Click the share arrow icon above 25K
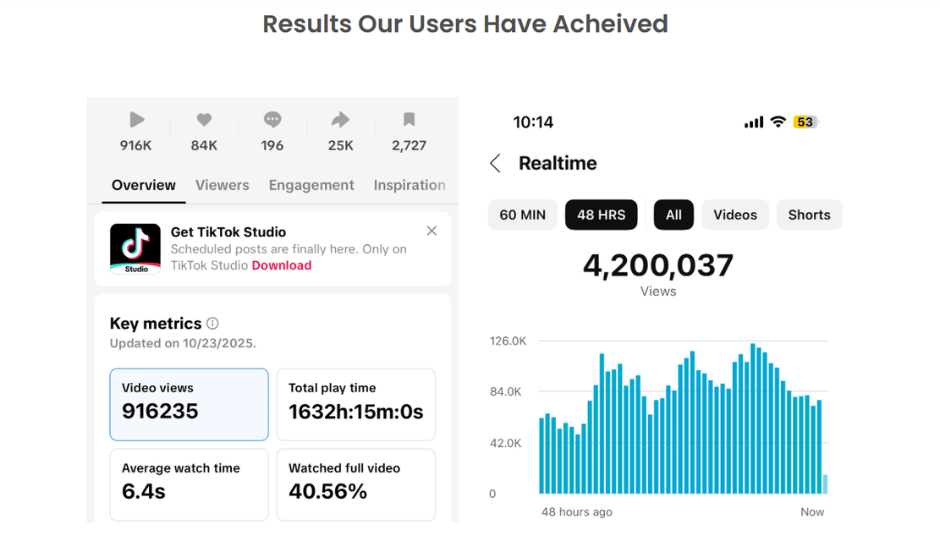 click(340, 120)
